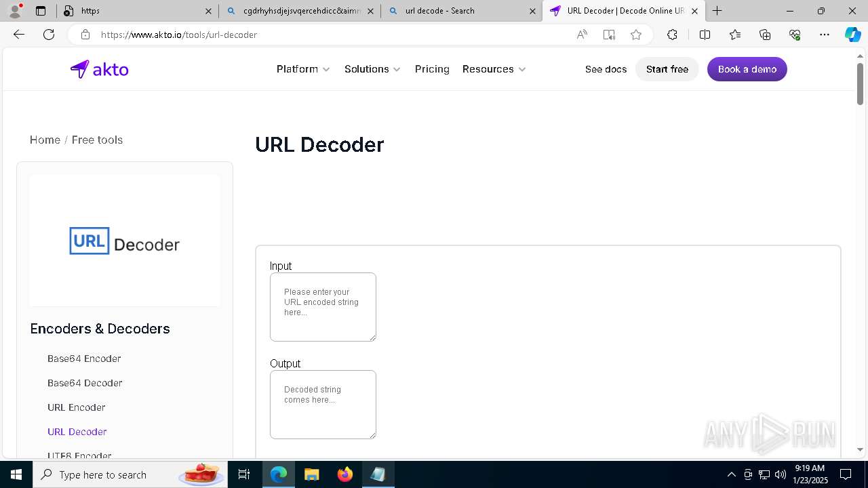Image resolution: width=868 pixels, height=488 pixels.
Task: Open URL Encoder tool link
Action: click(76, 407)
